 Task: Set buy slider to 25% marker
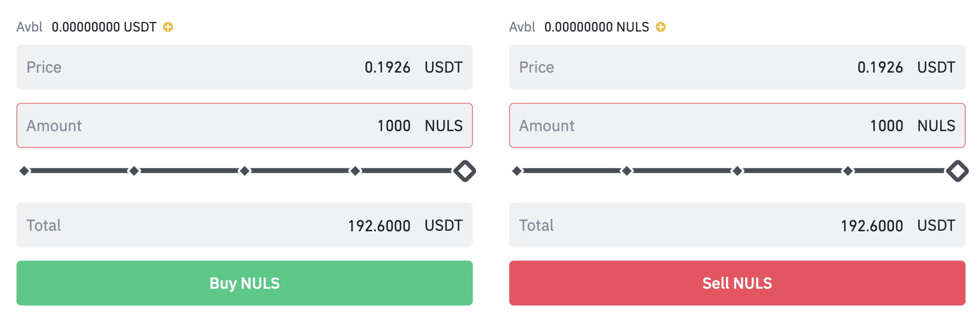tap(134, 171)
